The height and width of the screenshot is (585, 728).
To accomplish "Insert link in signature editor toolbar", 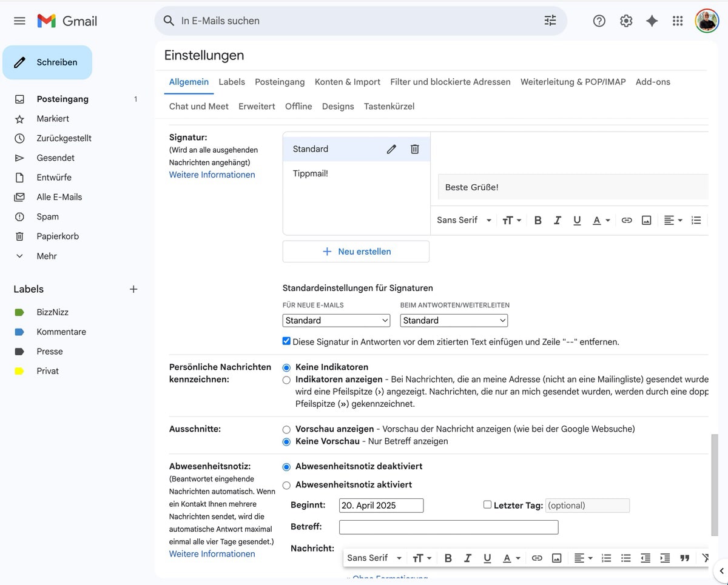I will click(x=627, y=220).
